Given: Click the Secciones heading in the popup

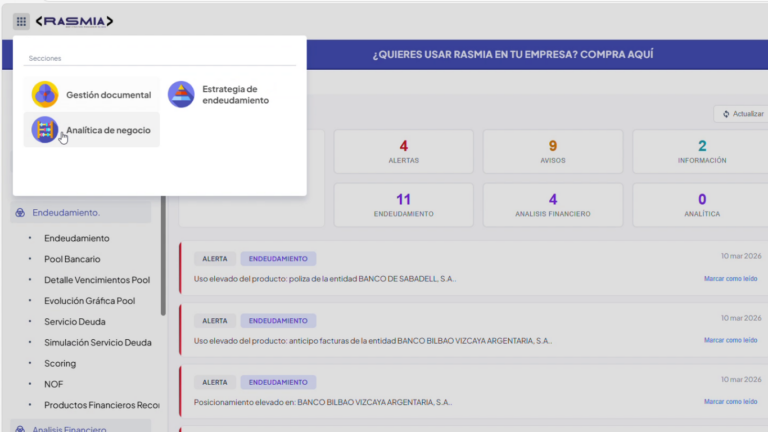Looking at the screenshot, I should point(45,58).
